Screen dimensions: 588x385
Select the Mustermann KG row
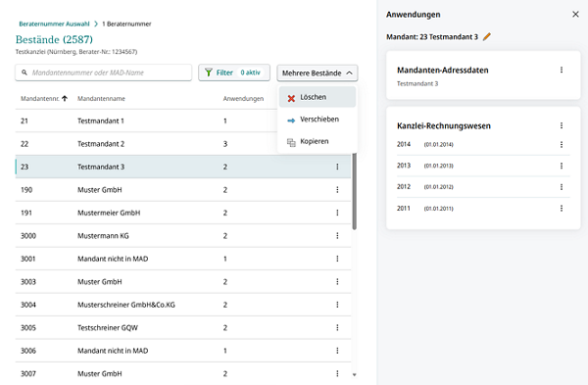pos(183,235)
